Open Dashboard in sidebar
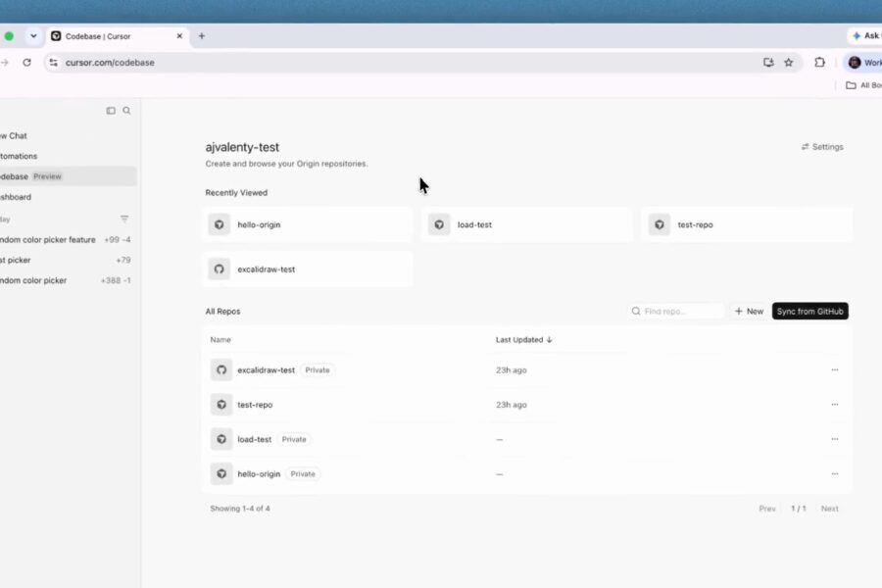 68,197
